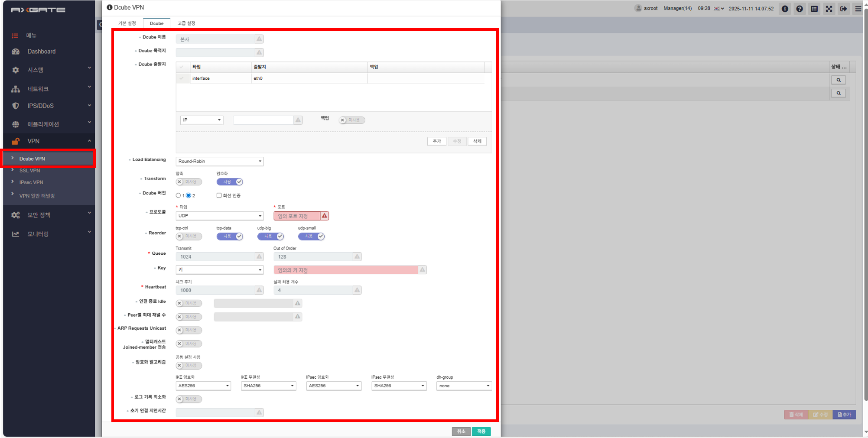The height and width of the screenshot is (438, 868).
Task: Click the info icon beside Dcube VPN title
Action: pos(110,7)
